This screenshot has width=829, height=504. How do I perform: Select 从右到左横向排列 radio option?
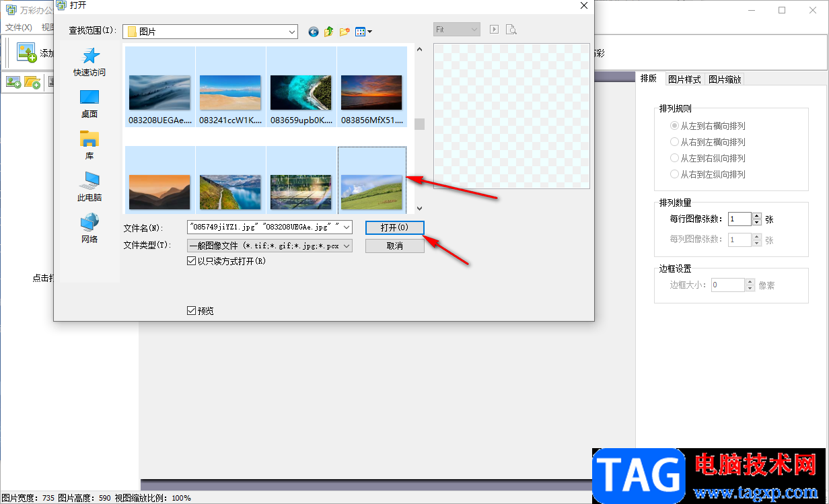(674, 142)
